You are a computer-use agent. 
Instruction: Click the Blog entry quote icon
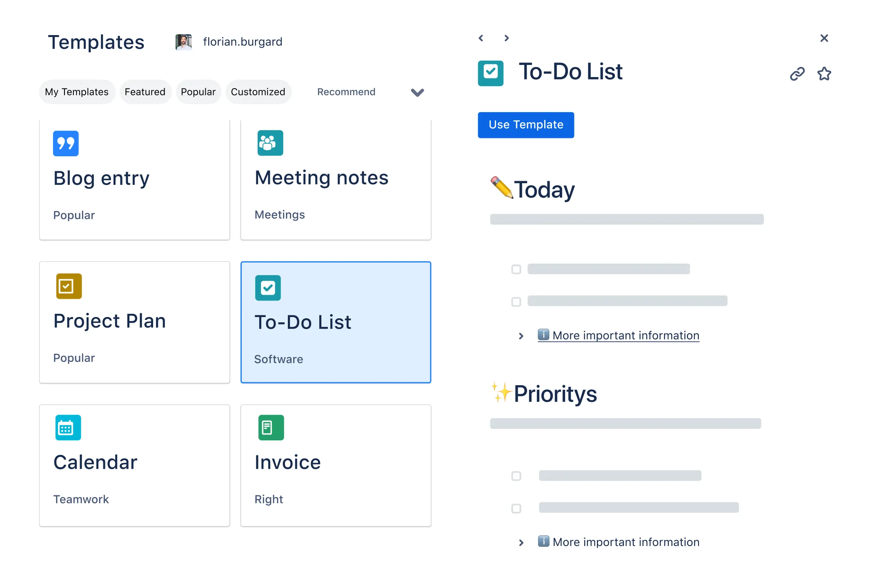pos(66,143)
